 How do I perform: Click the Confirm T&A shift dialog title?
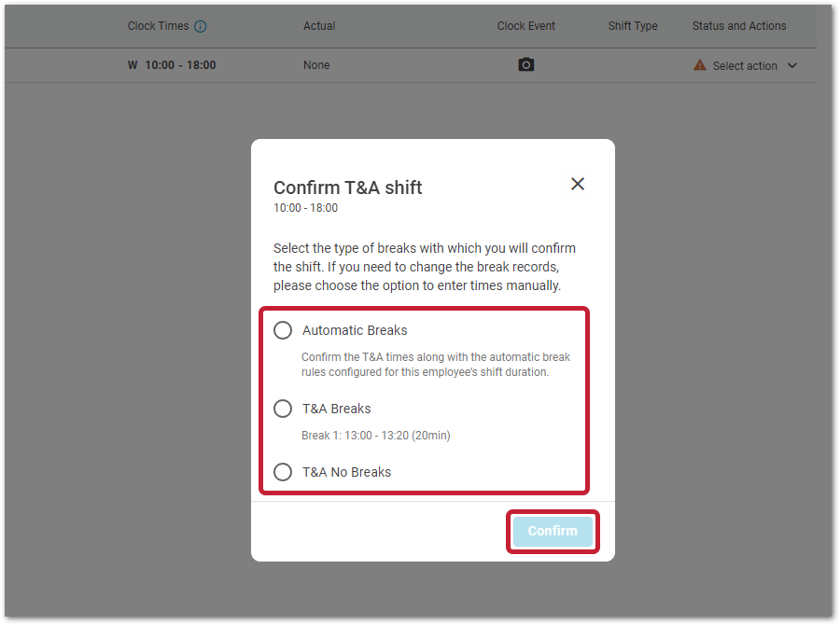click(x=347, y=187)
